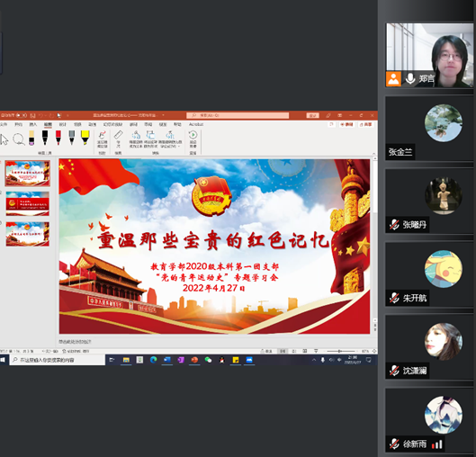The height and width of the screenshot is (457, 476).
Task: Click the pen icon in title bar
Action: pyautogui.click(x=328, y=115)
